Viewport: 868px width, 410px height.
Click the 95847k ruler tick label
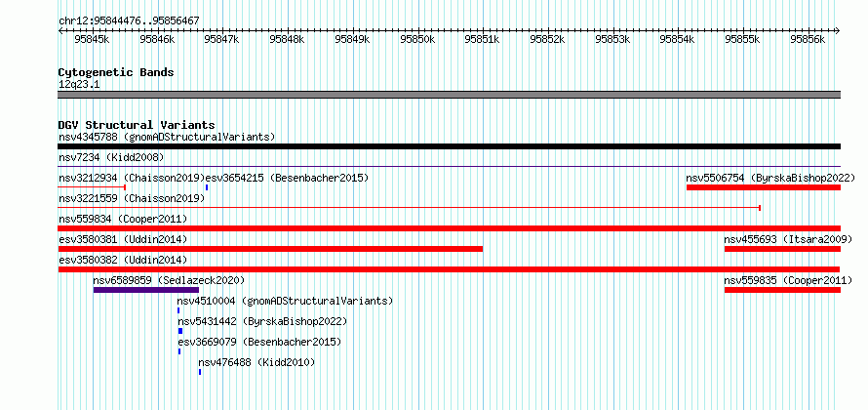tap(221, 39)
